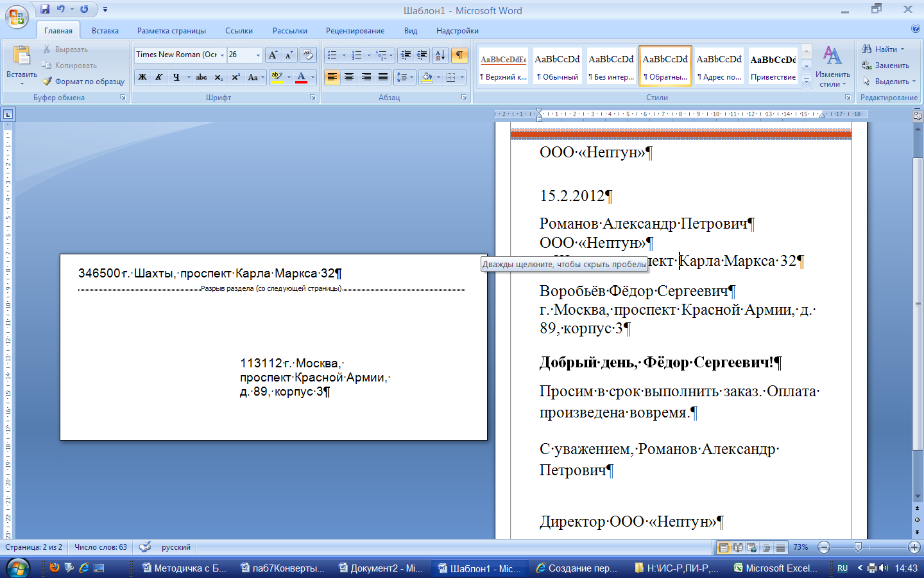
Task: Align text right
Action: click(366, 77)
